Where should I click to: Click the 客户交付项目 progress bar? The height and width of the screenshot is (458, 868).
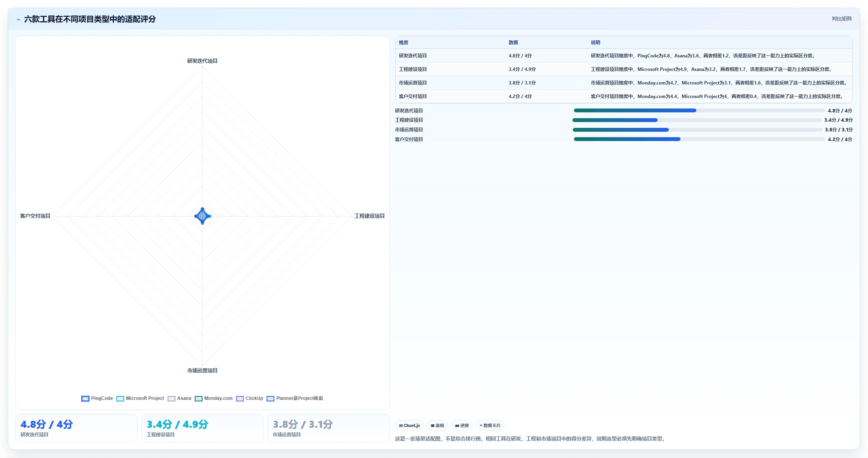(699, 139)
